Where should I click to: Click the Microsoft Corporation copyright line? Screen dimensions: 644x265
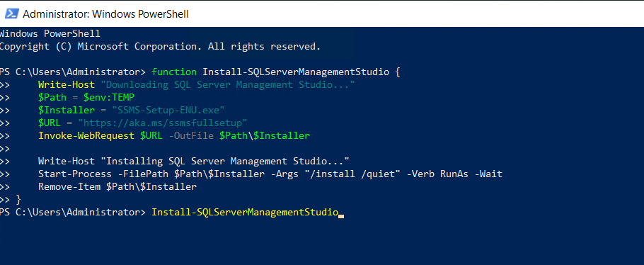click(x=160, y=47)
